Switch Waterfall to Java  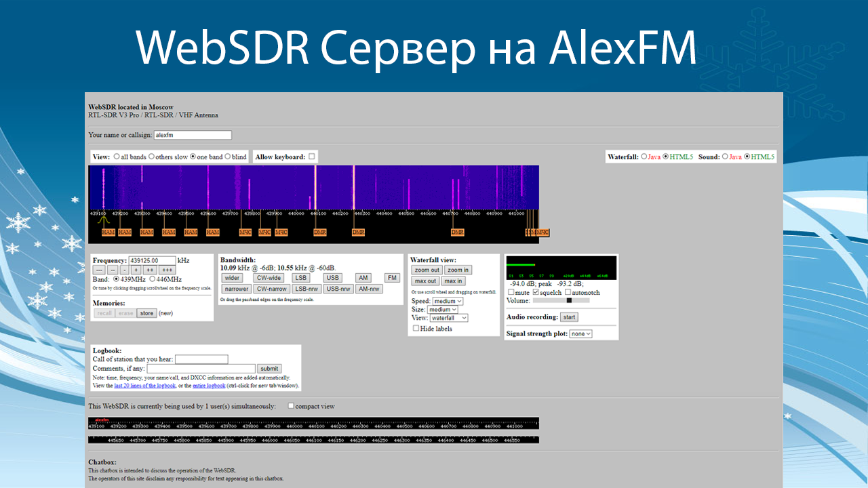tap(644, 157)
